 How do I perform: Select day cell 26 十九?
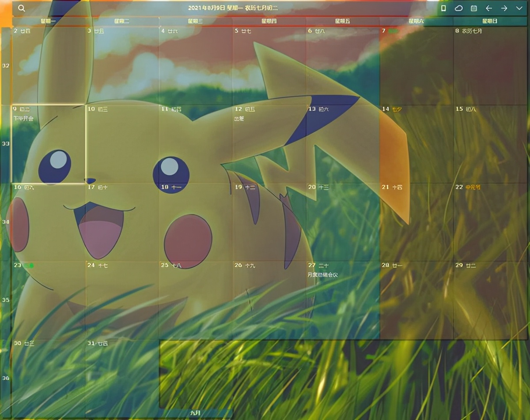(x=269, y=300)
